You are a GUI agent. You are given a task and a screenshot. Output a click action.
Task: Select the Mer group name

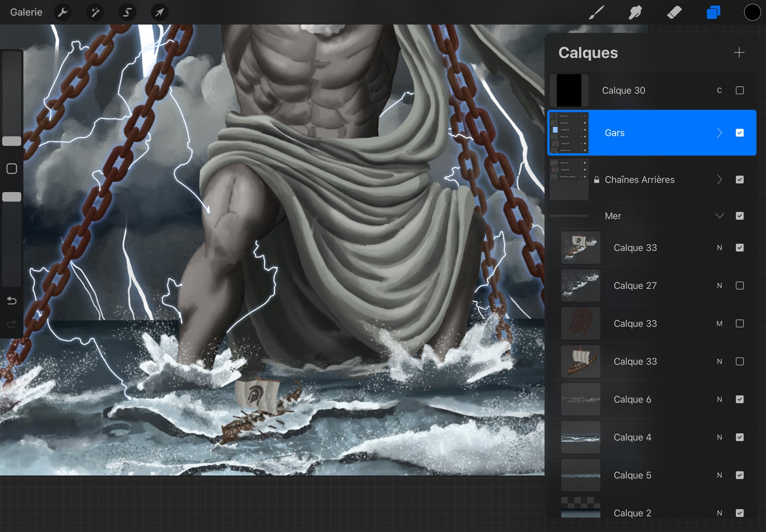point(613,216)
